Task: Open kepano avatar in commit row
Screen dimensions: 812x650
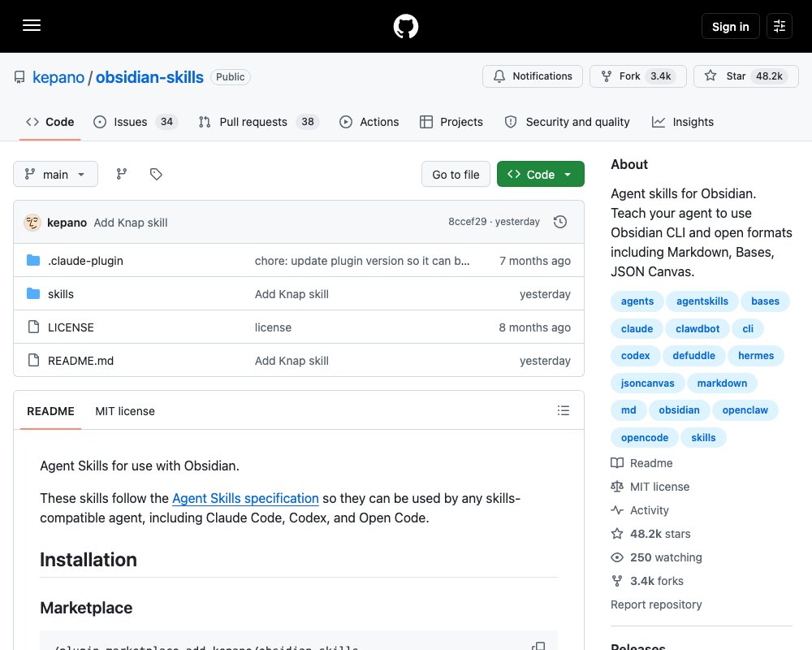Action: (x=32, y=223)
